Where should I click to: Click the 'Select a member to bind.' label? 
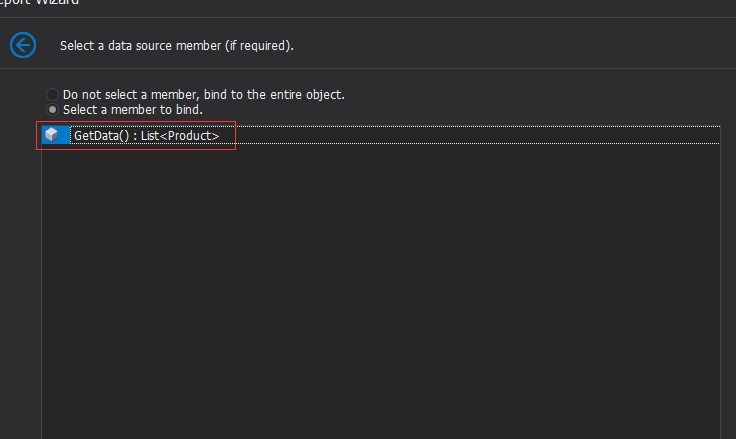tap(133, 109)
